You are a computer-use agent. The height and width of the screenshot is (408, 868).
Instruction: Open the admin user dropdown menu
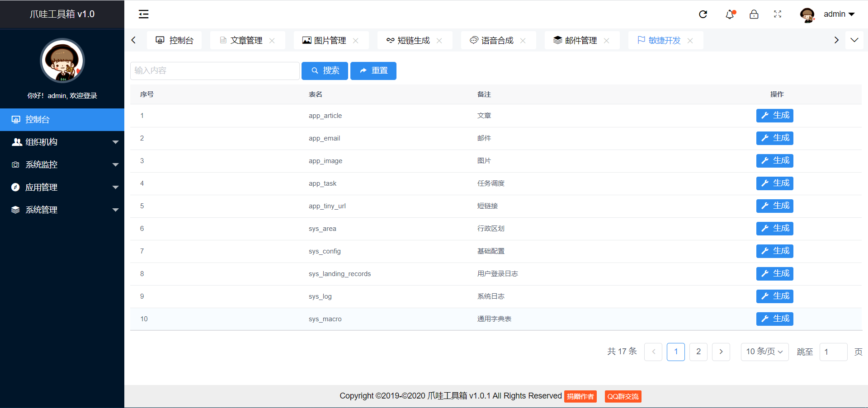coord(839,14)
